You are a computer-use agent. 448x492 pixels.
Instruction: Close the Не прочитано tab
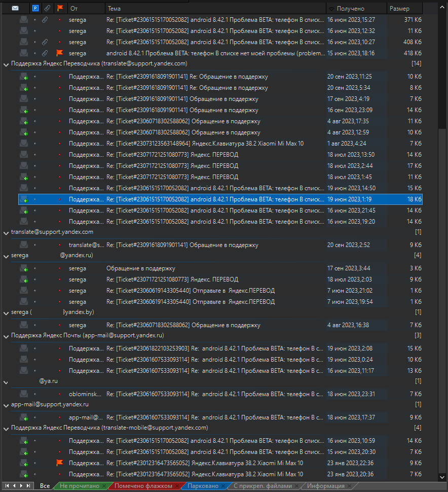point(104,486)
